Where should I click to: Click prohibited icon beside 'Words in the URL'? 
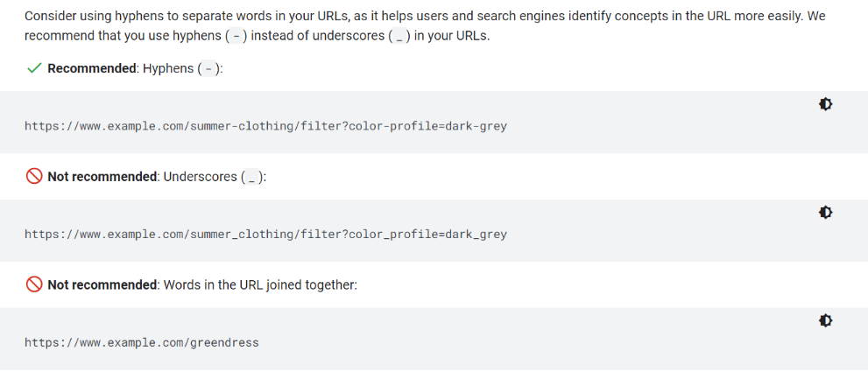click(34, 285)
